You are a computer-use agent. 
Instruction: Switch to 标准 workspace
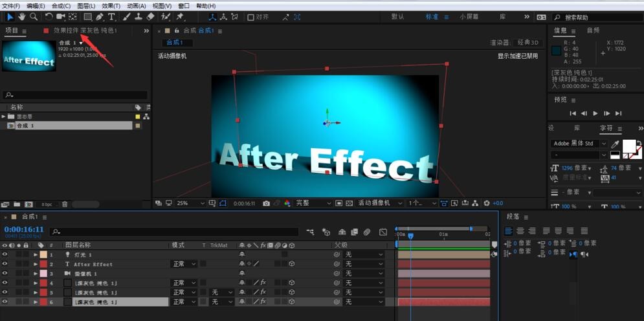(x=432, y=17)
